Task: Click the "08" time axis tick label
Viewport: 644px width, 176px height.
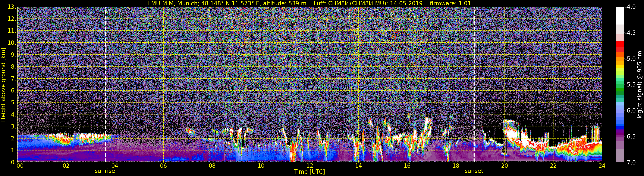Action: point(212,166)
